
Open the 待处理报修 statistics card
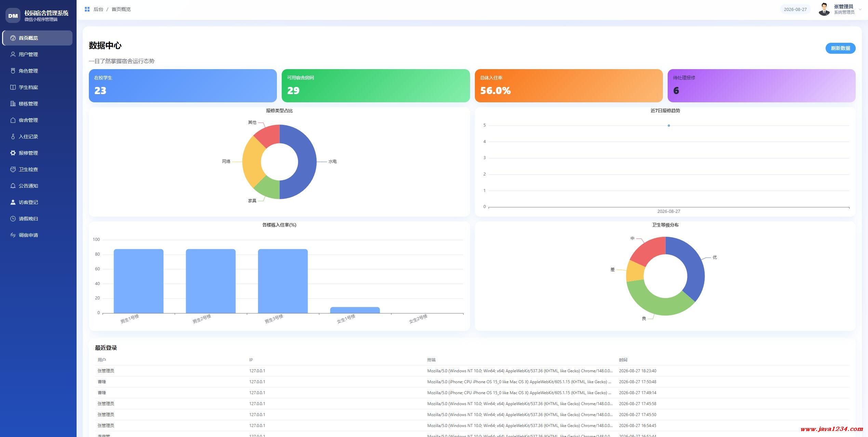761,86
